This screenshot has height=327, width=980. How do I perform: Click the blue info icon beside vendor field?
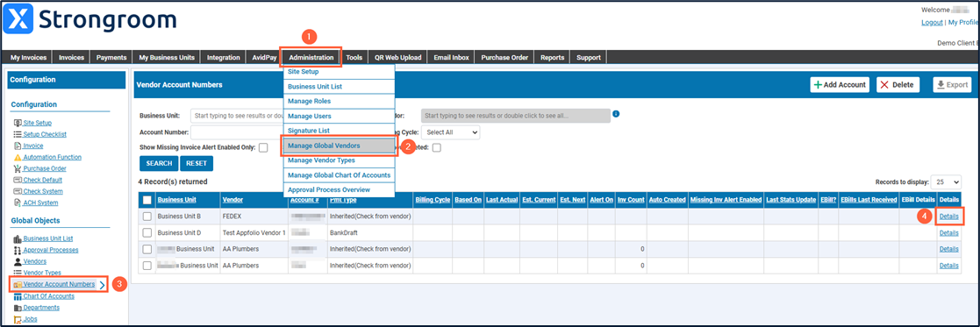[x=616, y=114]
